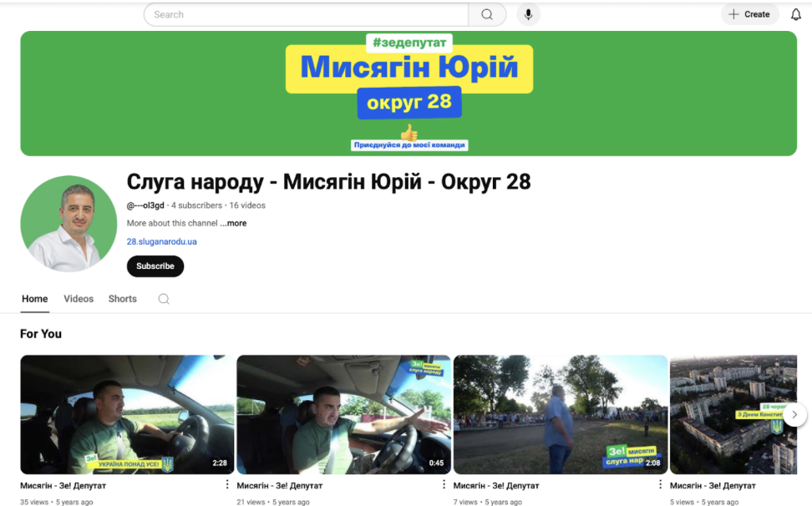Click the channel search magnifier icon
This screenshot has height=506, width=812.
click(x=164, y=299)
